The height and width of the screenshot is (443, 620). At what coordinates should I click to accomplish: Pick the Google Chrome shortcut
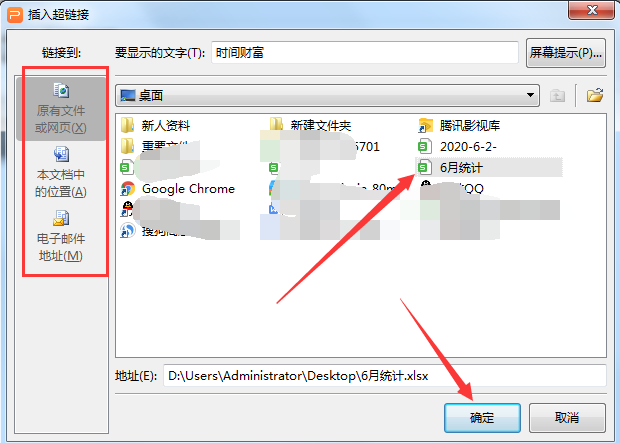(x=178, y=189)
